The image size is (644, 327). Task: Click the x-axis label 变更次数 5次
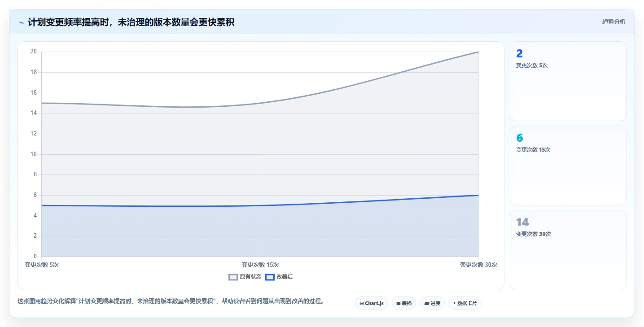42,265
